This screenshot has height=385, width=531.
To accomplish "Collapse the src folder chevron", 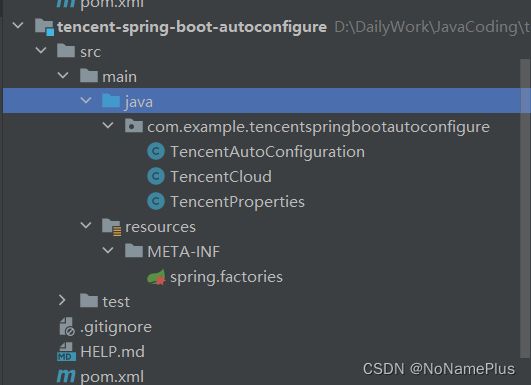I will tap(41, 51).
